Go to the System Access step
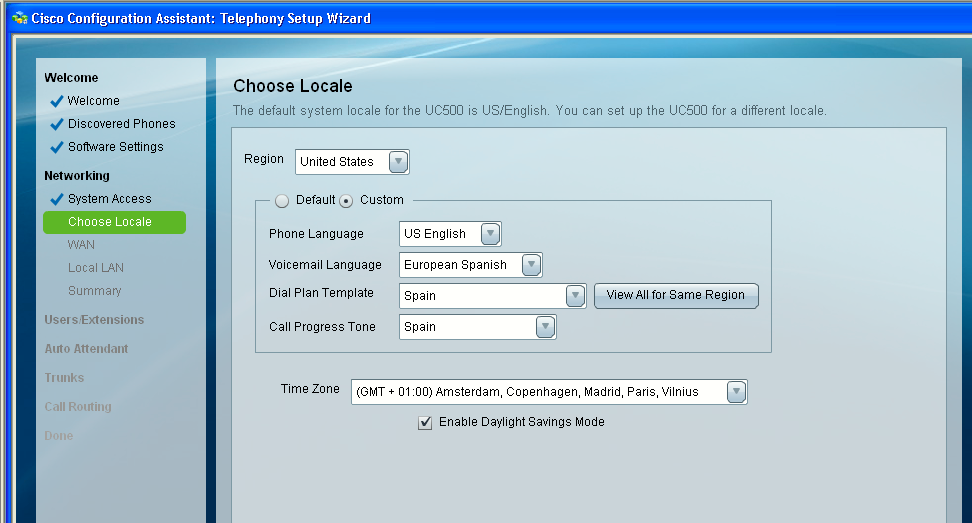This screenshot has height=523, width=972. click(109, 198)
